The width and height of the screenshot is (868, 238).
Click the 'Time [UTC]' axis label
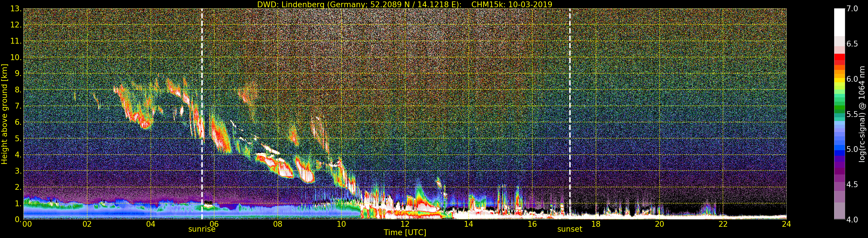[x=405, y=233]
